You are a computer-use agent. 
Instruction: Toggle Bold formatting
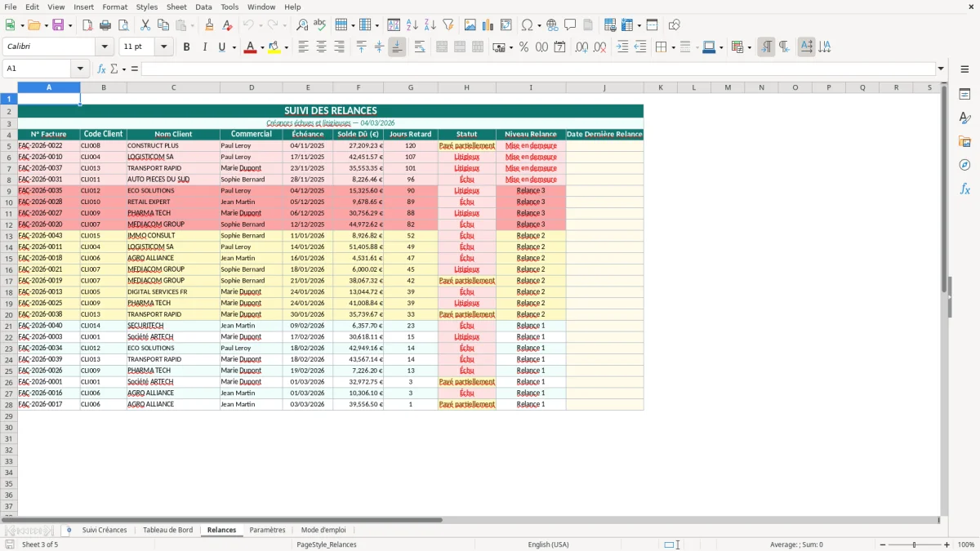[186, 47]
